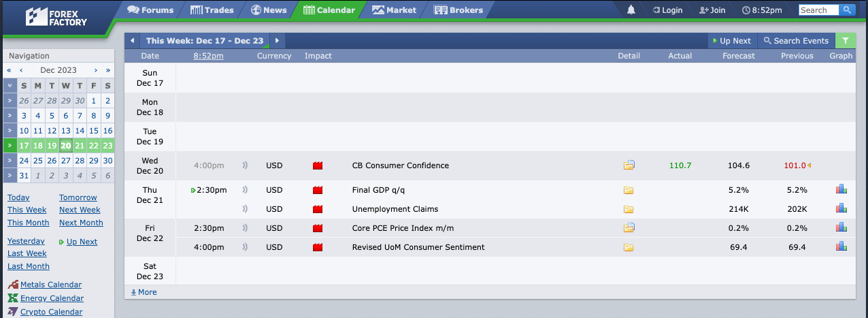The image size is (868, 318).
Task: Open the Metals Calendar link
Action: (51, 285)
